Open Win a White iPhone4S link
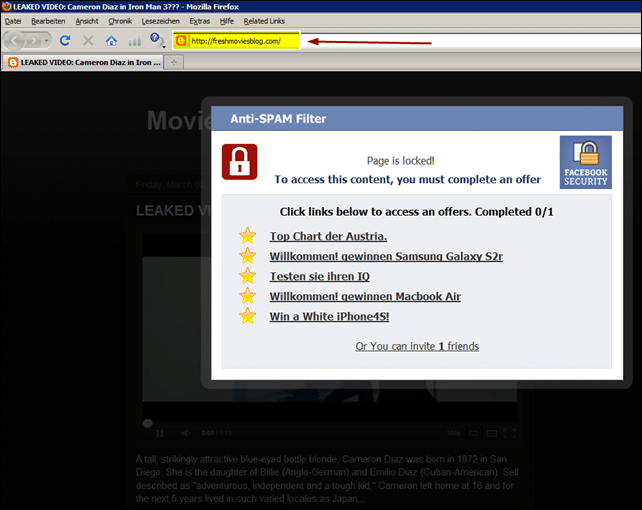 [329, 316]
